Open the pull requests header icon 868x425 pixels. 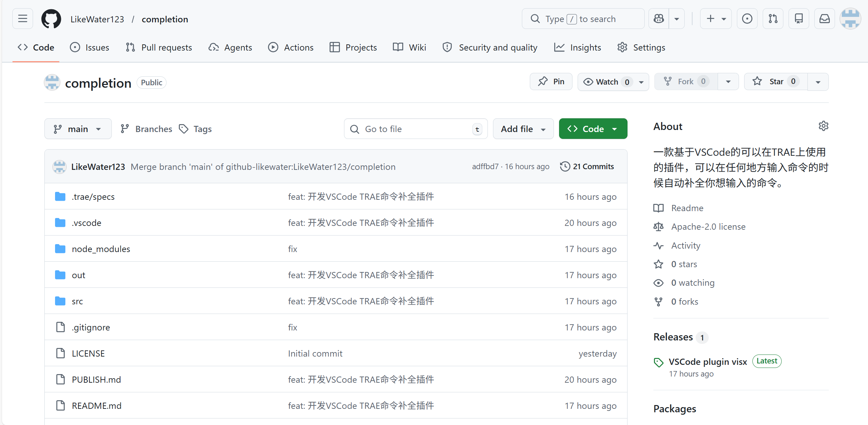pyautogui.click(x=773, y=19)
